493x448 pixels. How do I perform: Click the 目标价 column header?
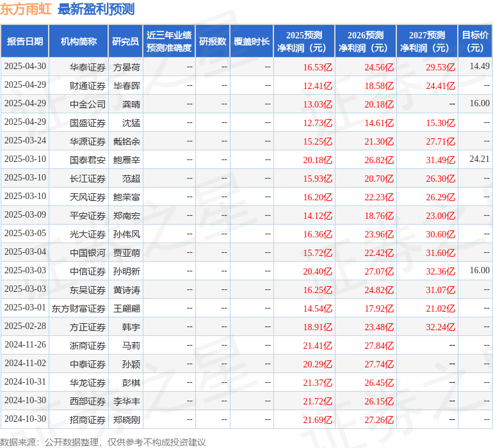[x=475, y=41]
